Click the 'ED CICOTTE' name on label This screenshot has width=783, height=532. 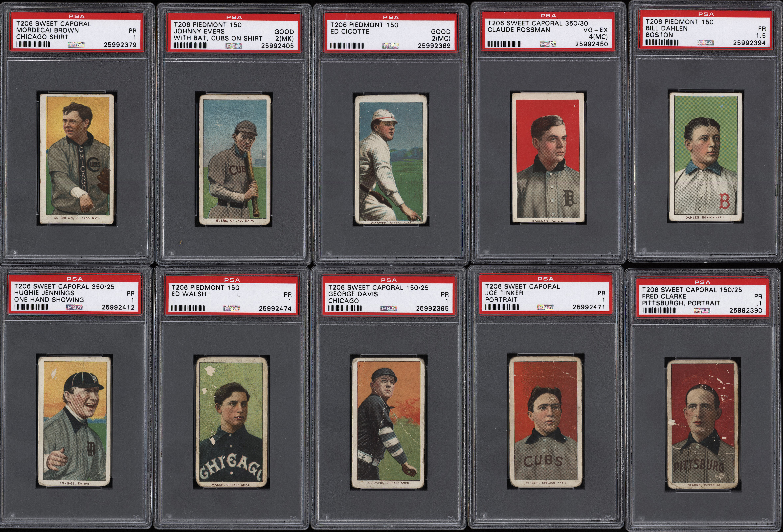point(350,31)
